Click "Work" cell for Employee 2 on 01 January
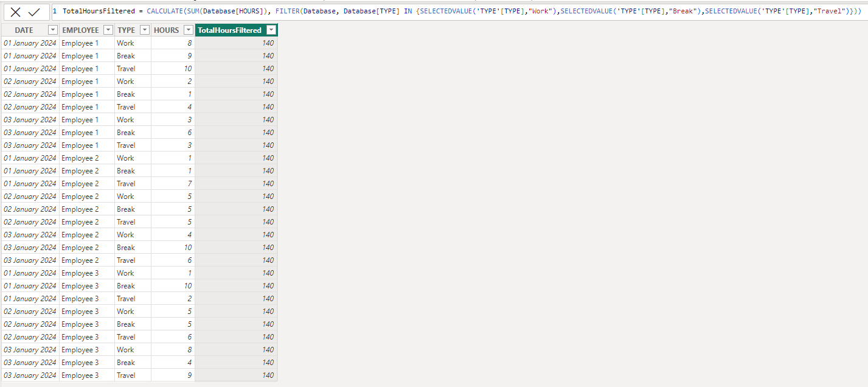Viewport: 868px width, 387px height. 133,158
